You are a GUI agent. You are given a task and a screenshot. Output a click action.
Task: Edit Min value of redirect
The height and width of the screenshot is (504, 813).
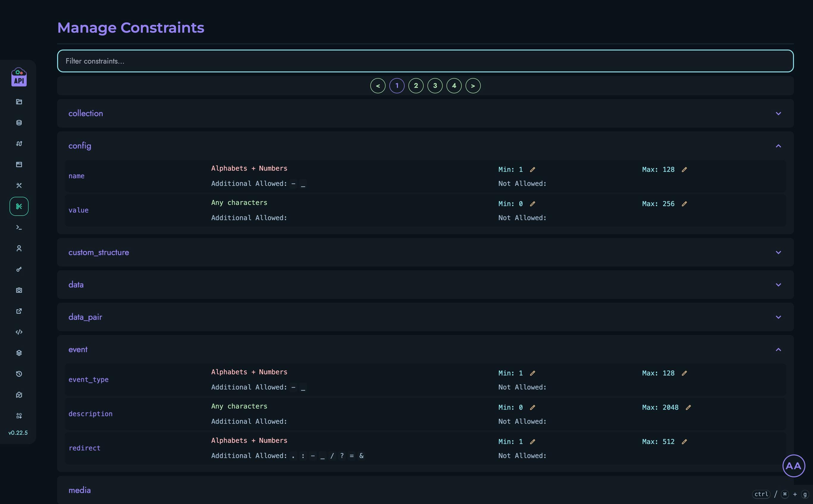(532, 442)
